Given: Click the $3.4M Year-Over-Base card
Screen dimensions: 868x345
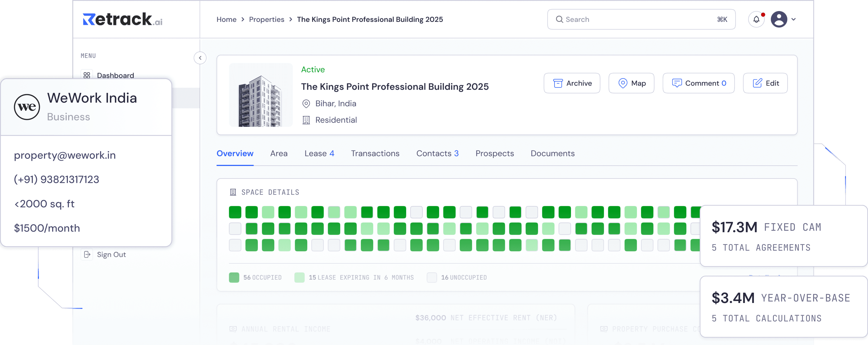Looking at the screenshot, I should (x=783, y=307).
